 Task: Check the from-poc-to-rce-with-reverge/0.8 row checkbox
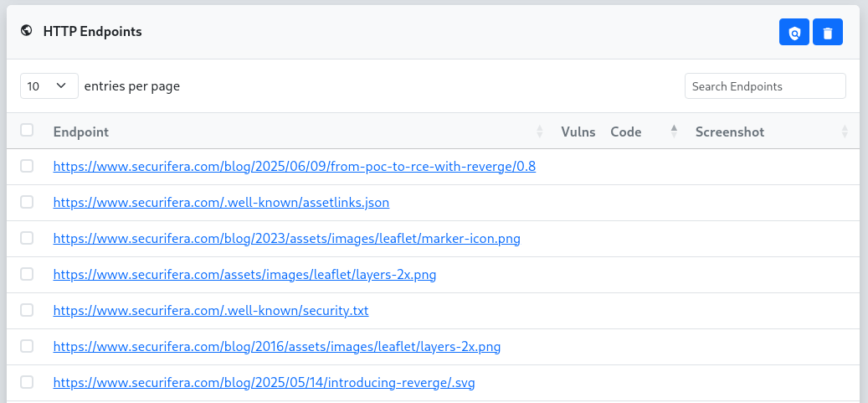(x=27, y=166)
